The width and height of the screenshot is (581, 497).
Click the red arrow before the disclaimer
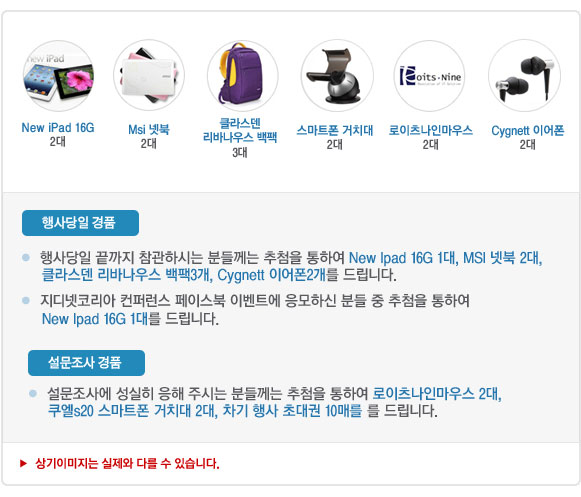tap(23, 463)
